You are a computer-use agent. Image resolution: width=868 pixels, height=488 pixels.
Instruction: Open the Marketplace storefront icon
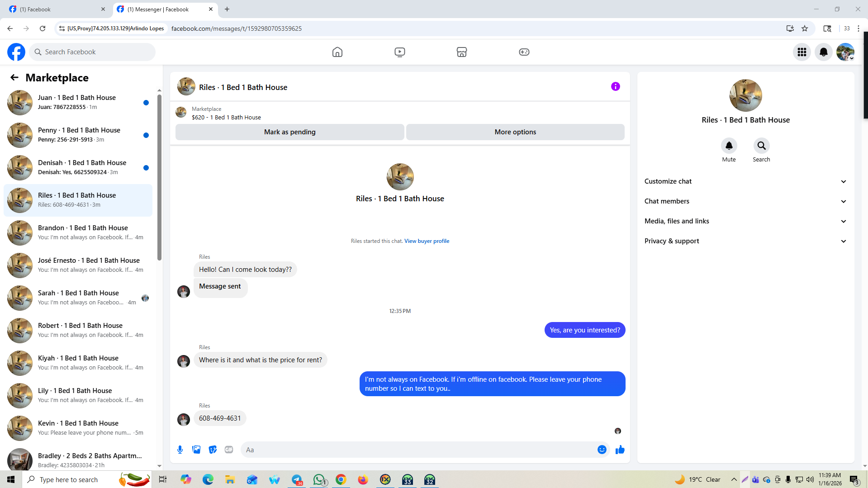462,52
